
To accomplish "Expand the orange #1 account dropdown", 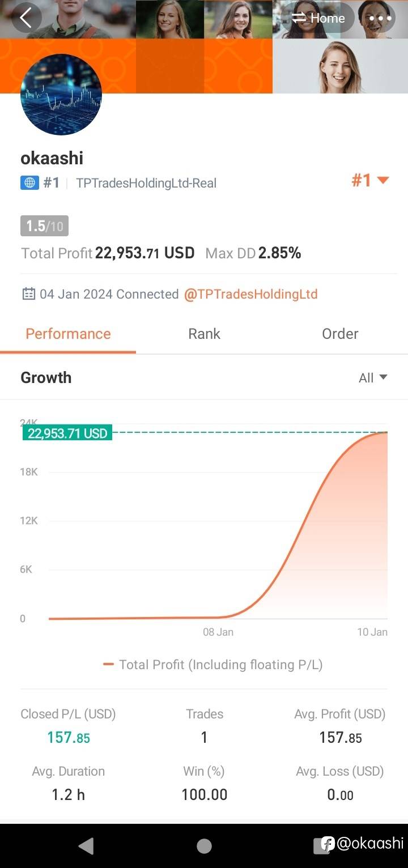I will click(x=370, y=181).
